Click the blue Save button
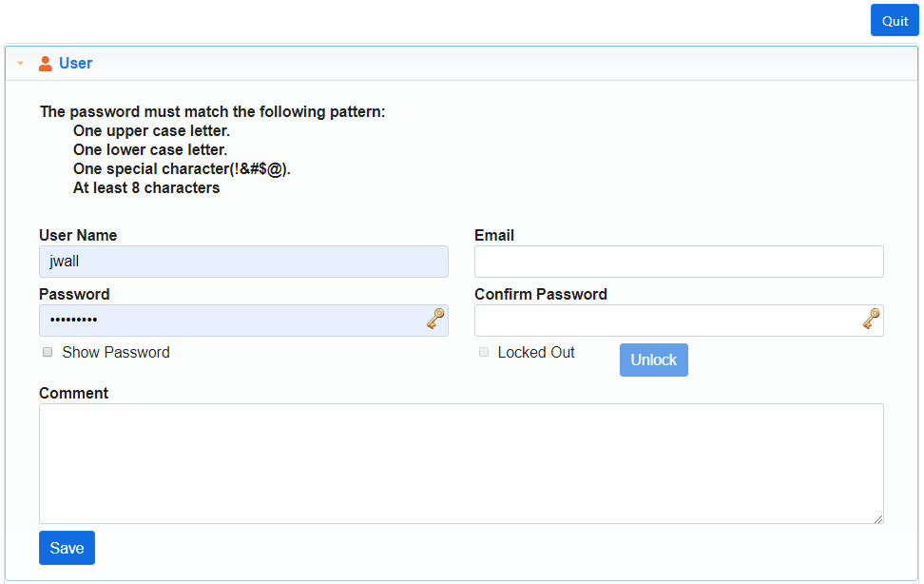 coord(67,548)
